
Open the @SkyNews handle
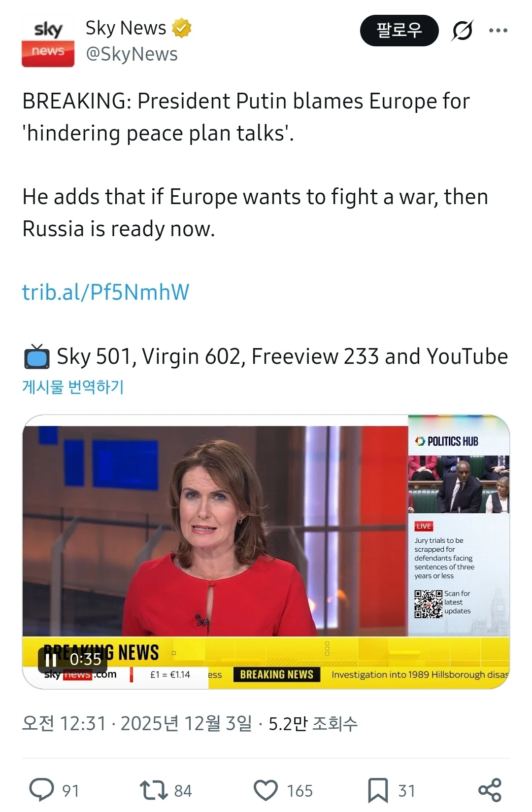132,54
